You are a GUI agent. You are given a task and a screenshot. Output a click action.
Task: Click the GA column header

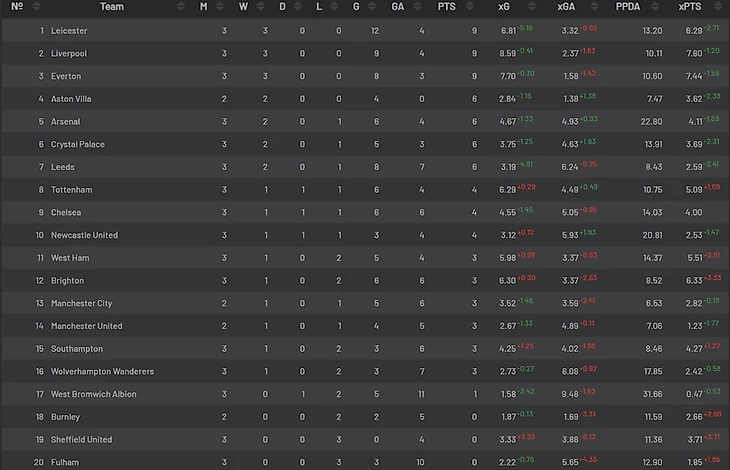(396, 7)
